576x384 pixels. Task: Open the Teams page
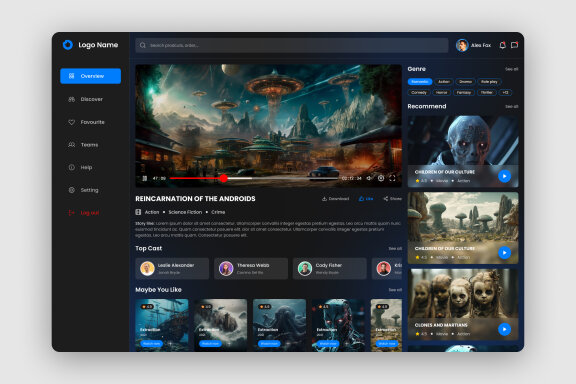pyautogui.click(x=89, y=145)
